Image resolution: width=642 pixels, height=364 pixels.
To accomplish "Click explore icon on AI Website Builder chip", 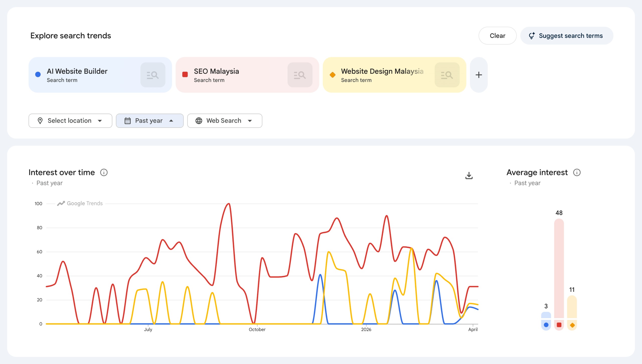I will coord(153,75).
